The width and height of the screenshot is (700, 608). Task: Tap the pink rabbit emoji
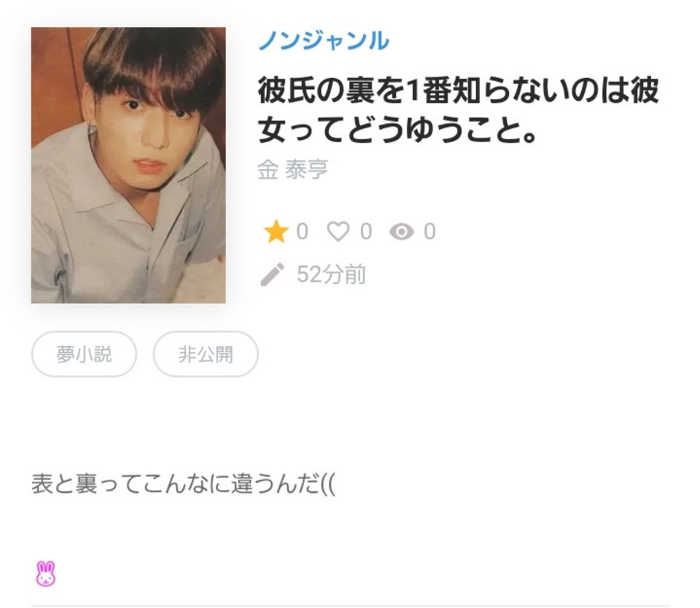(x=45, y=574)
